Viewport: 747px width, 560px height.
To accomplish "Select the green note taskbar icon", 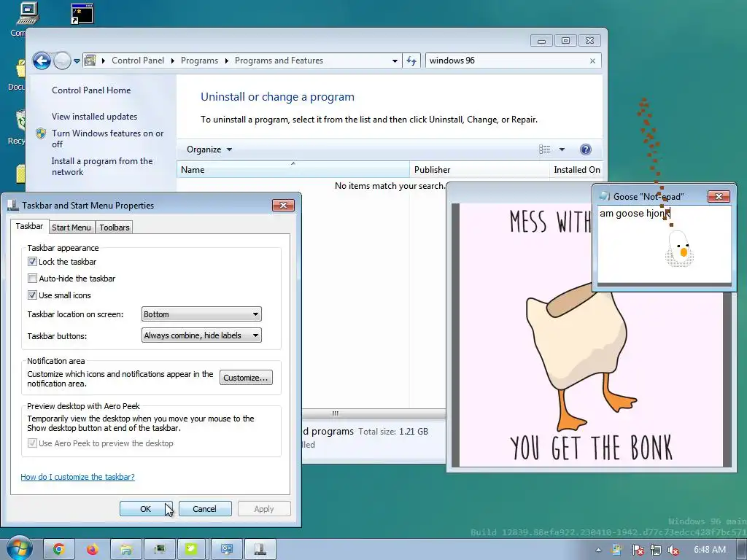I will pyautogui.click(x=192, y=550).
